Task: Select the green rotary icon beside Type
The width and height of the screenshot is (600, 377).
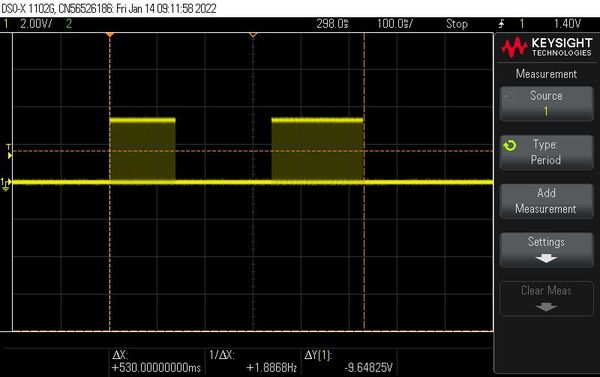Action: coord(509,145)
